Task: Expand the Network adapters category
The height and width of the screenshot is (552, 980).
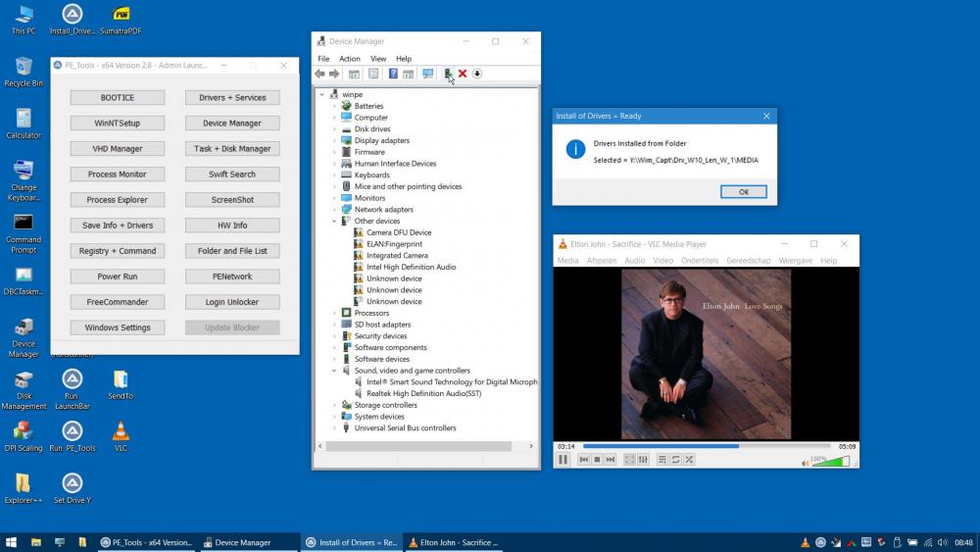Action: pyautogui.click(x=334, y=210)
